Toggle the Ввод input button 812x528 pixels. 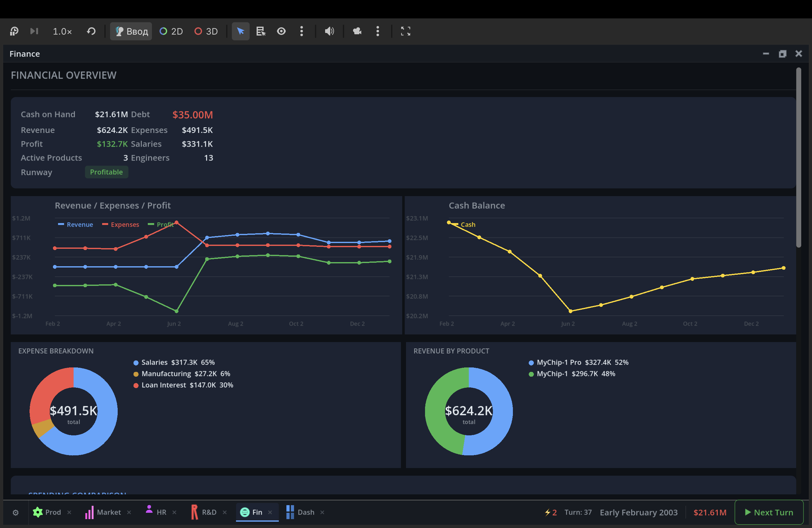pyautogui.click(x=131, y=31)
